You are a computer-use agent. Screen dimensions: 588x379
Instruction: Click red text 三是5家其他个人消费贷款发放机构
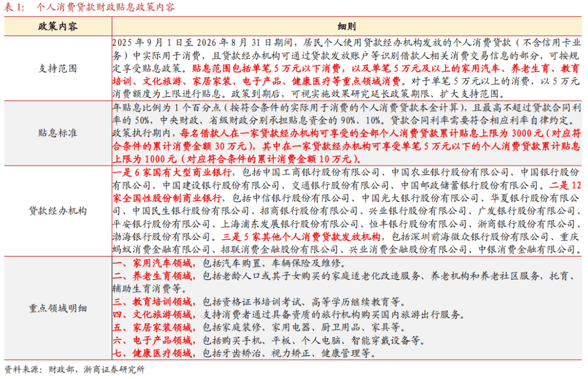(302, 237)
